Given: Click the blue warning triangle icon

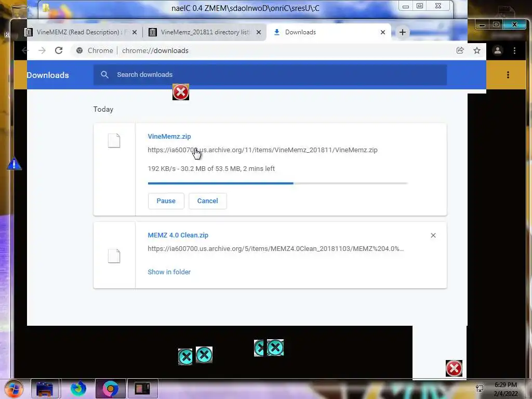Looking at the screenshot, I should pyautogui.click(x=14, y=164).
